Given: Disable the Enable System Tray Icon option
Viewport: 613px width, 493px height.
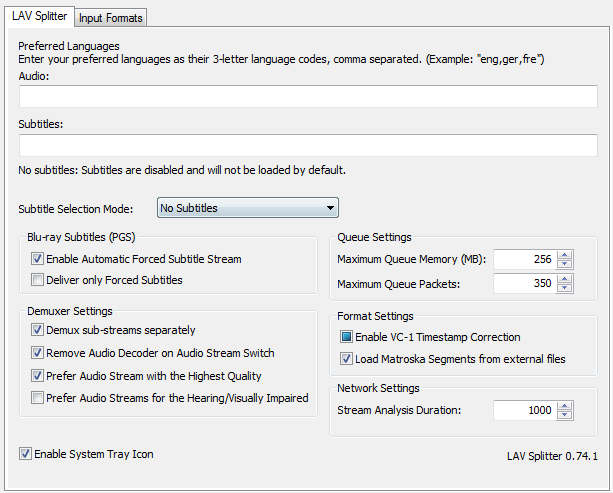Looking at the screenshot, I should 25,454.
